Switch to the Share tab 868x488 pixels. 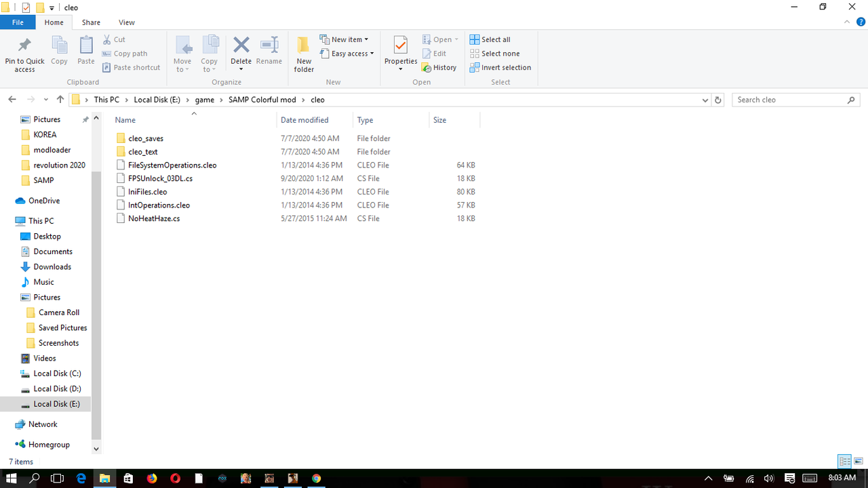(x=91, y=22)
